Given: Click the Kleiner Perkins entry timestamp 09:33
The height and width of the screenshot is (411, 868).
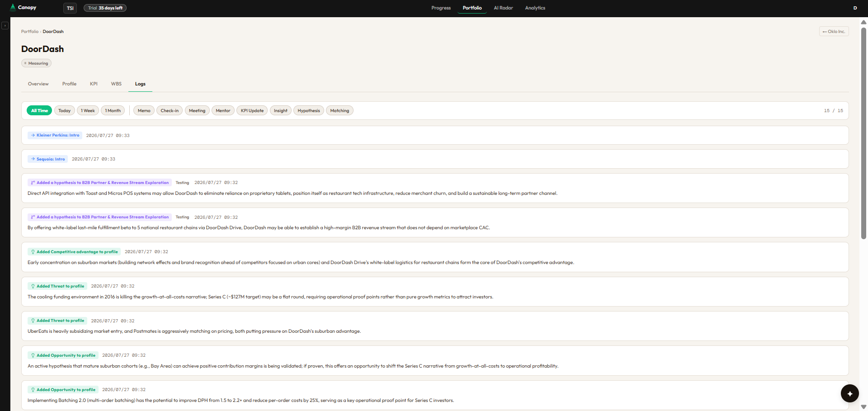Looking at the screenshot, I should (x=108, y=135).
